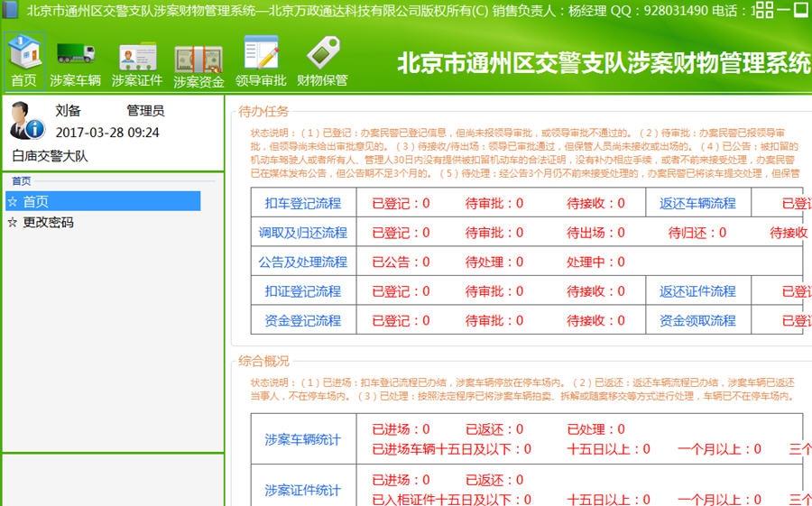The height and width of the screenshot is (506, 812).
Task: Click 已进场：0 in 涉案车辆统计 row
Action: point(401,429)
